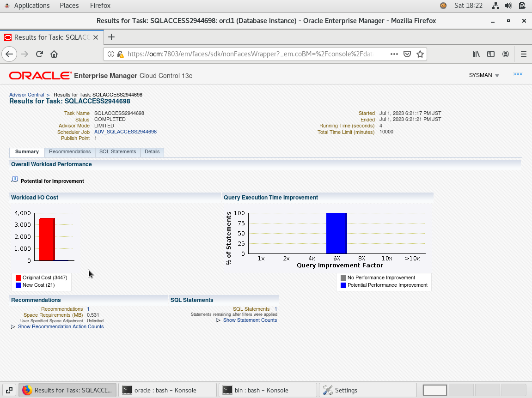Click the SQL Statements count link 1

pyautogui.click(x=276, y=309)
